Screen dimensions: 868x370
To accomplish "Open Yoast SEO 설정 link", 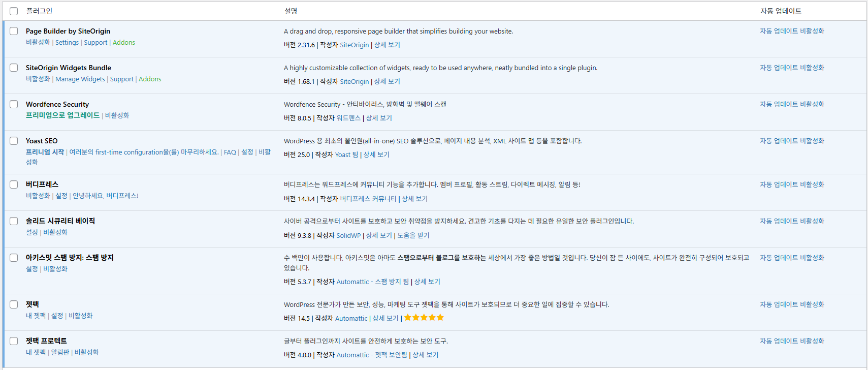I will pyautogui.click(x=247, y=152).
